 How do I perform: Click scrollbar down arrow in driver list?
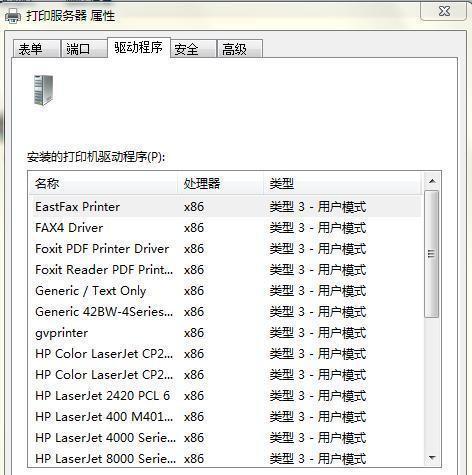click(432, 458)
